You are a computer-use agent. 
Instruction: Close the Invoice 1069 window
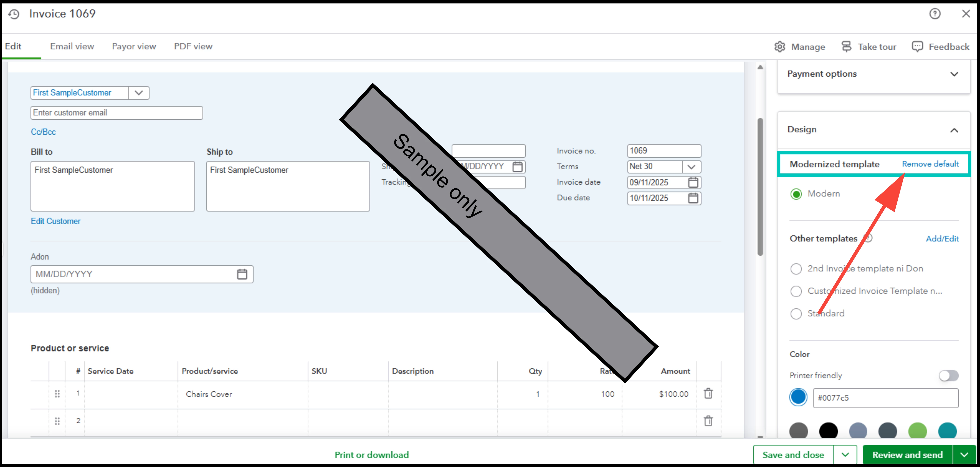pyautogui.click(x=966, y=14)
